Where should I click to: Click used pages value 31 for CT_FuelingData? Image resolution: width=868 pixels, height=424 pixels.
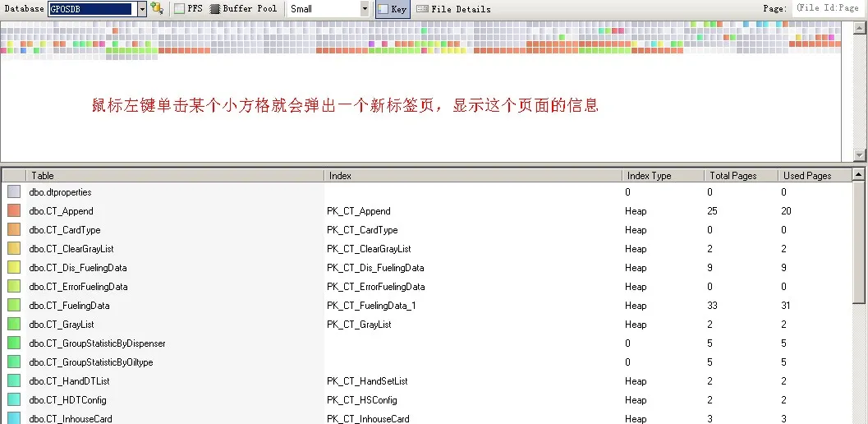786,306
